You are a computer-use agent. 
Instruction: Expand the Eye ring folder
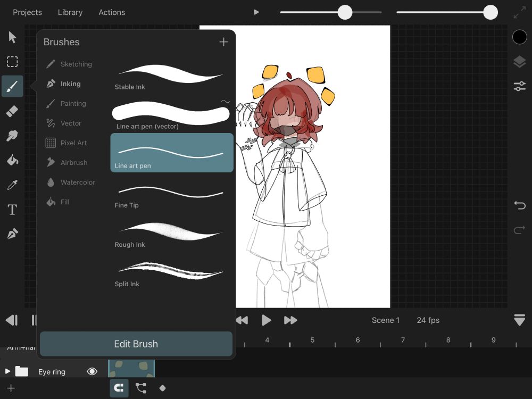tap(7, 371)
